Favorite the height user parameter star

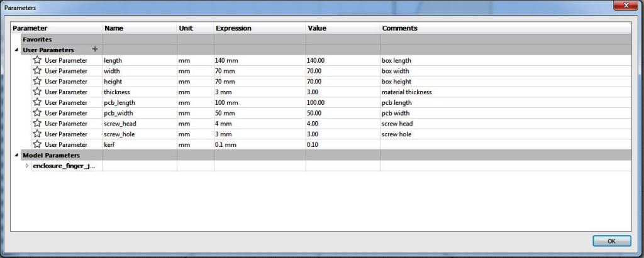click(37, 81)
